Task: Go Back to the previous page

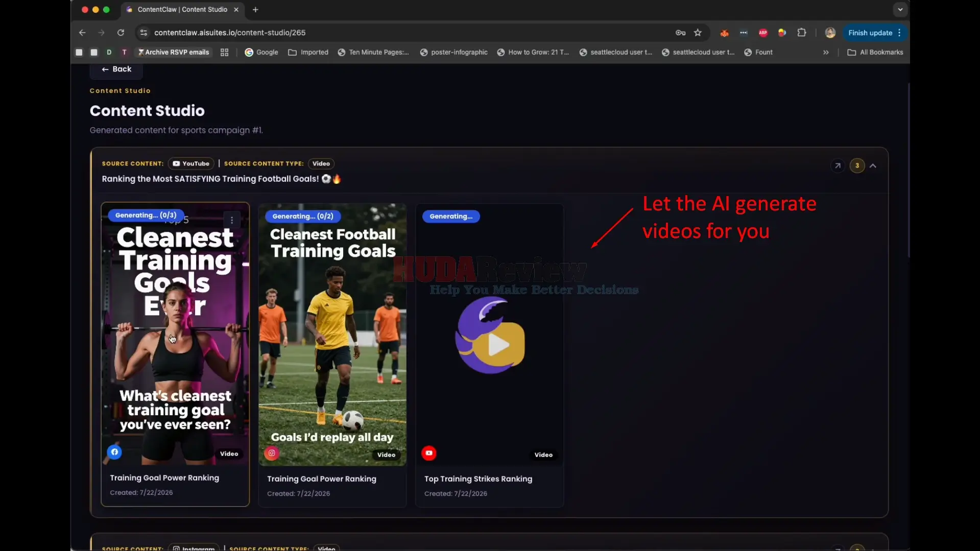Action: point(116,69)
